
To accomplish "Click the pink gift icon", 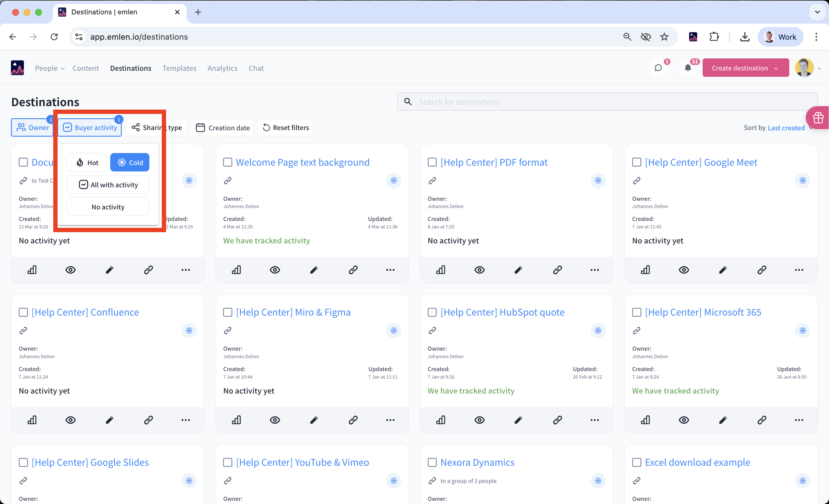I will click(818, 118).
